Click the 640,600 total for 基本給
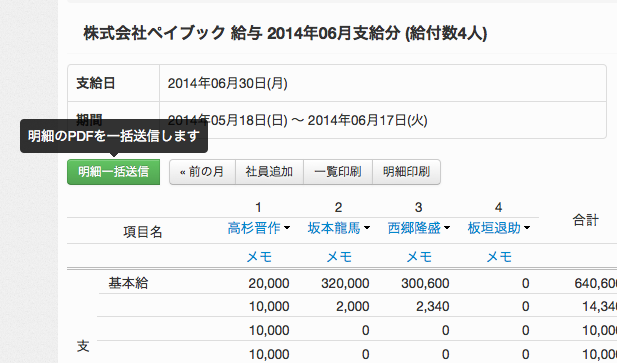Screen dimensions: 617x363 [595, 283]
